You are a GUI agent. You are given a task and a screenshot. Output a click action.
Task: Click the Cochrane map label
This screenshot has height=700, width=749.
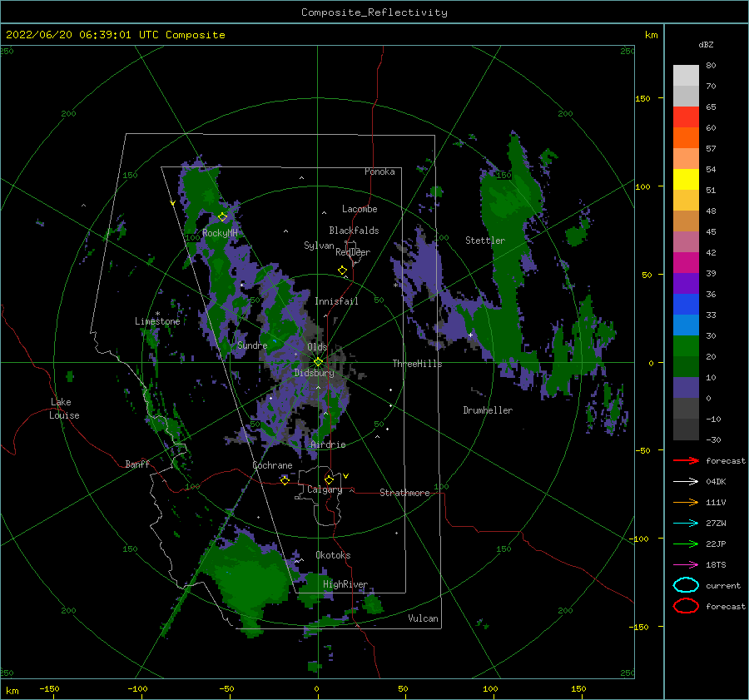click(x=272, y=465)
